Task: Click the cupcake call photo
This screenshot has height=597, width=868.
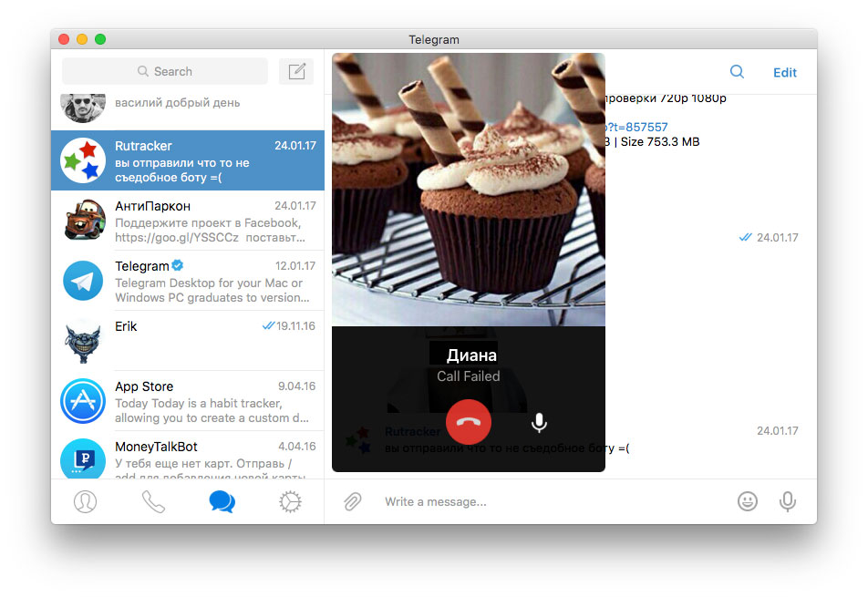Action: pos(469,190)
